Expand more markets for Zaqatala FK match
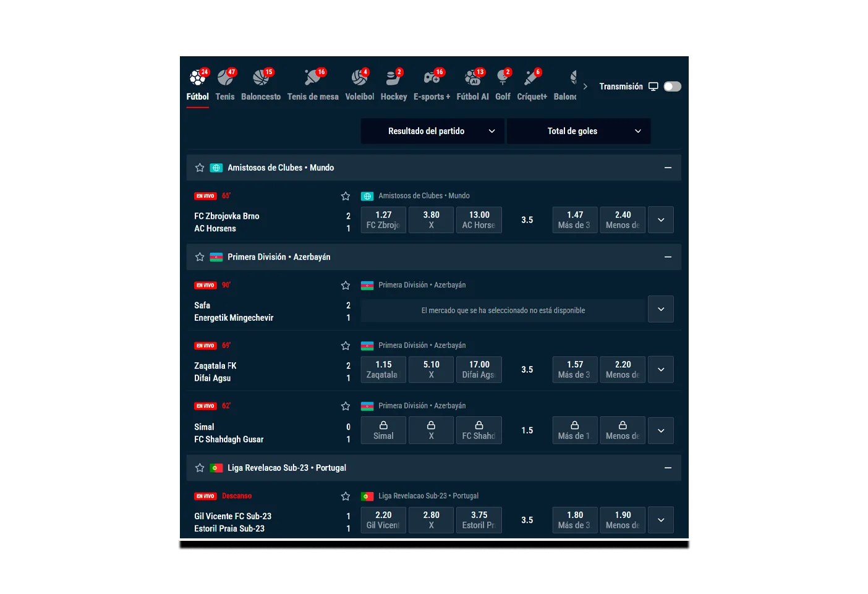This screenshot has width=868, height=594. [660, 370]
